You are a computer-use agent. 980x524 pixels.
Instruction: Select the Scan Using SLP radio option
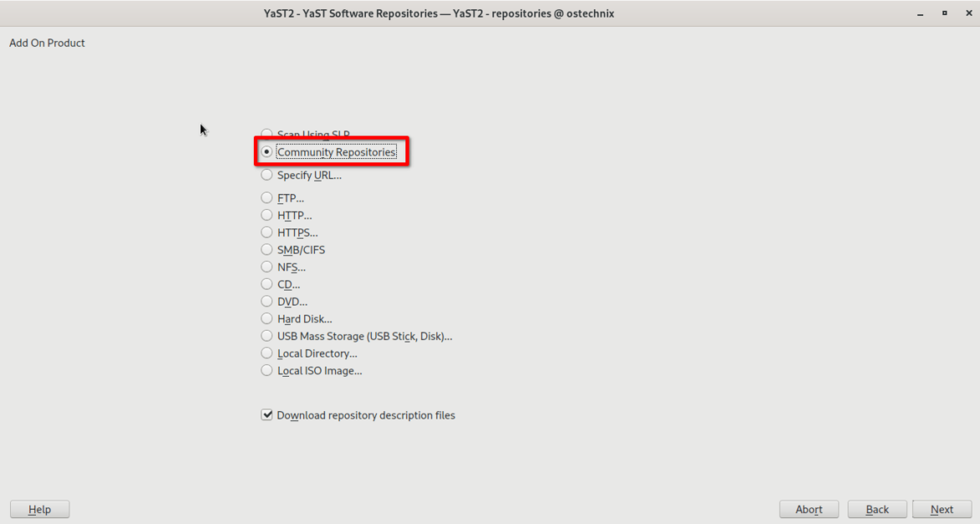pos(267,134)
